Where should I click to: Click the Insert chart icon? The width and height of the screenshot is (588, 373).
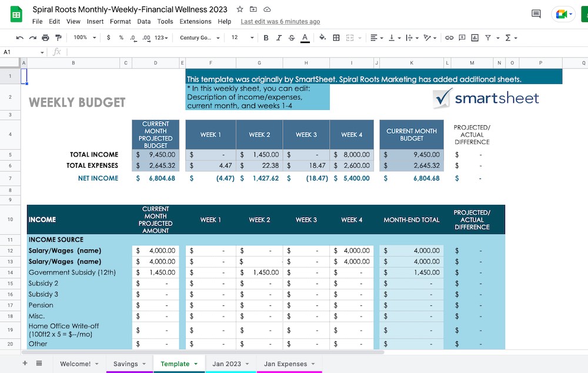coord(475,38)
